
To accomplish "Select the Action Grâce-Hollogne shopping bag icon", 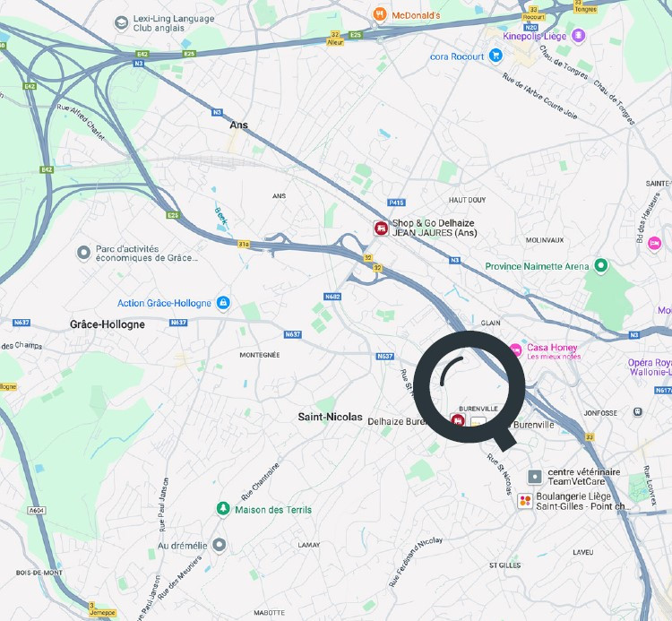I will 222,303.
